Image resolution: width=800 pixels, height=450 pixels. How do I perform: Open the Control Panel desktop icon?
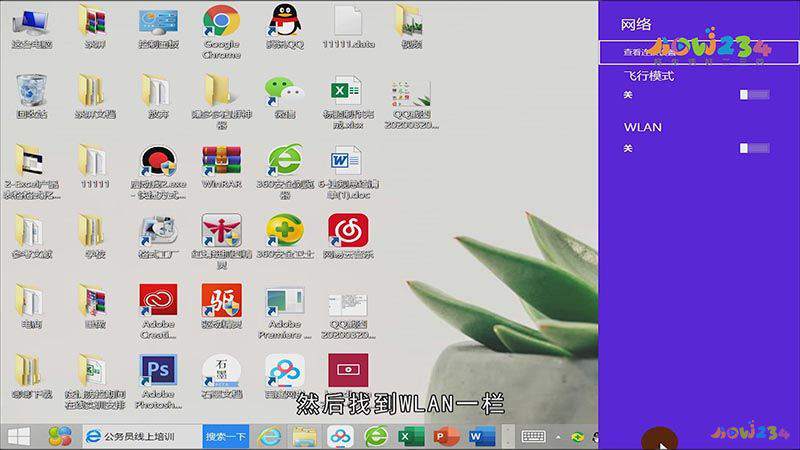point(158,23)
